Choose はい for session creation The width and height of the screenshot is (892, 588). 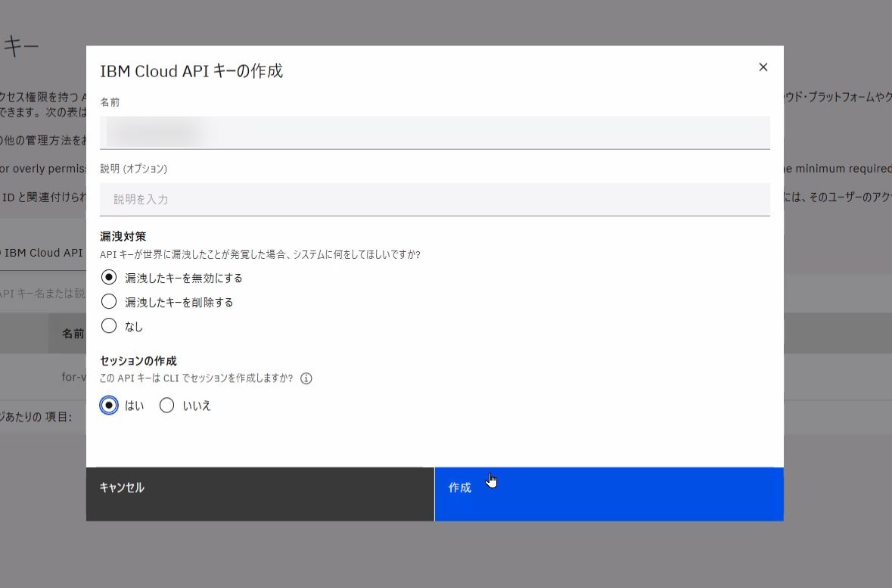[x=109, y=406]
